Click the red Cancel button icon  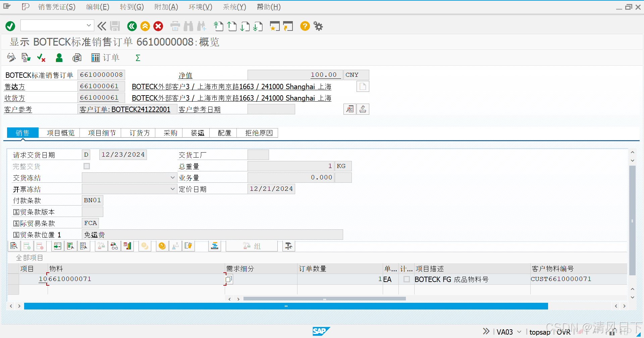(x=158, y=26)
